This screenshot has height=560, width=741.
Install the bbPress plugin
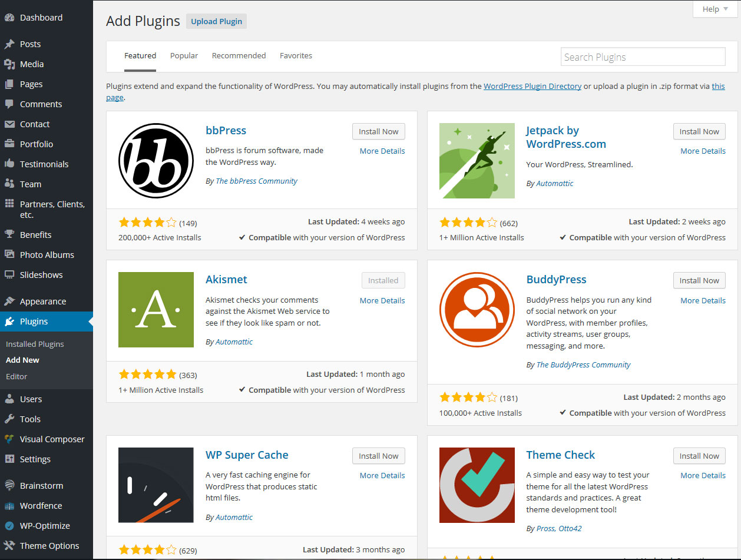(x=378, y=131)
